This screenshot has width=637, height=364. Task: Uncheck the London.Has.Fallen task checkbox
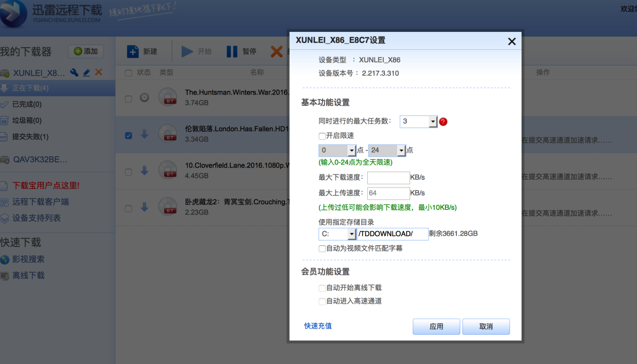[128, 135]
